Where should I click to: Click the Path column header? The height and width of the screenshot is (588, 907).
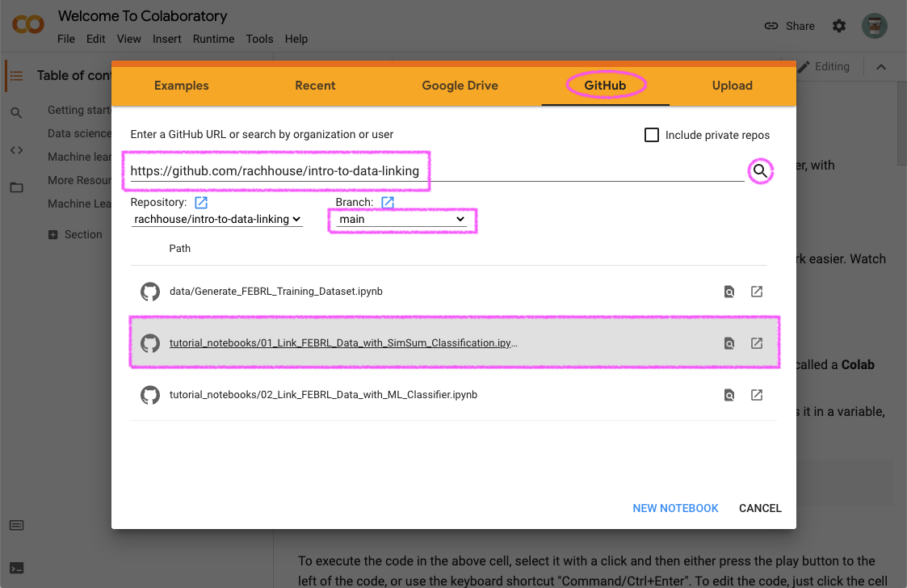tap(180, 248)
